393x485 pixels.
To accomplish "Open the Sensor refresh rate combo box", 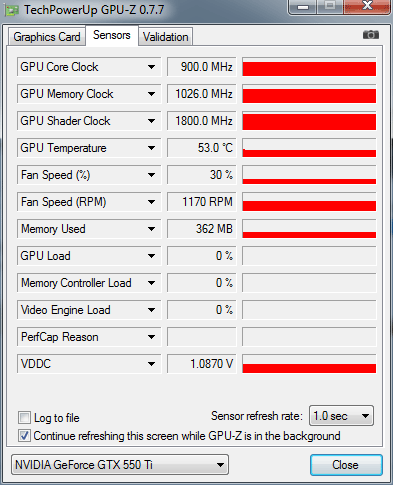I will tap(341, 416).
